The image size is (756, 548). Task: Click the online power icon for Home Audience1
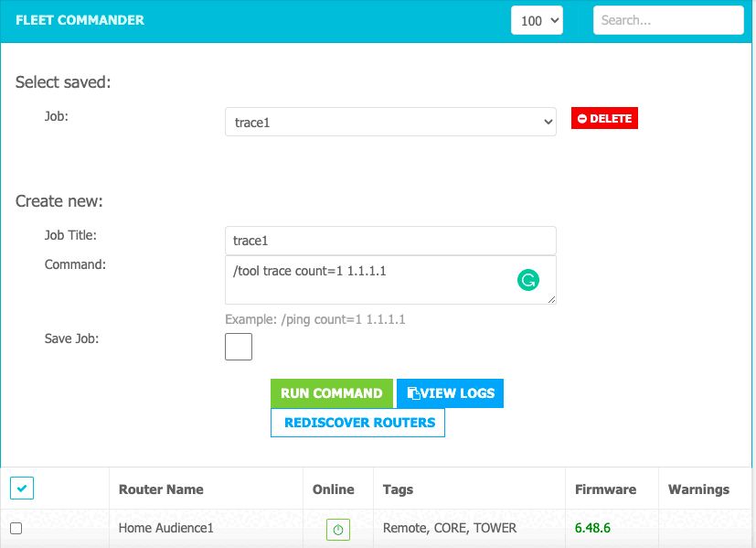pos(338,530)
